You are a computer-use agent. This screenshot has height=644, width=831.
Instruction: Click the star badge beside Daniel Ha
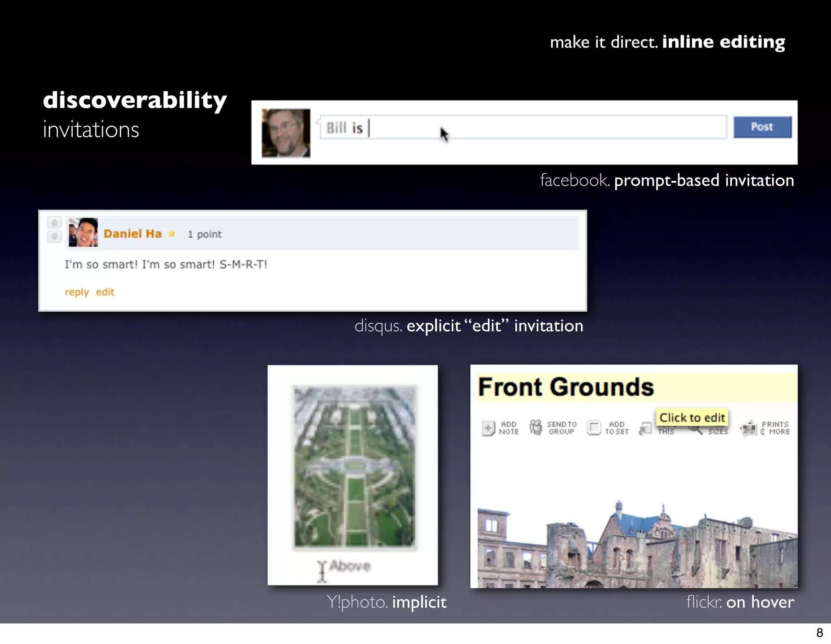(172, 234)
